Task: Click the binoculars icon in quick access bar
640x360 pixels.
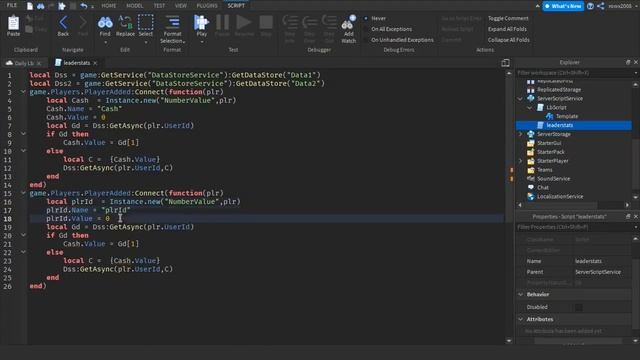Action: tap(40, 6)
